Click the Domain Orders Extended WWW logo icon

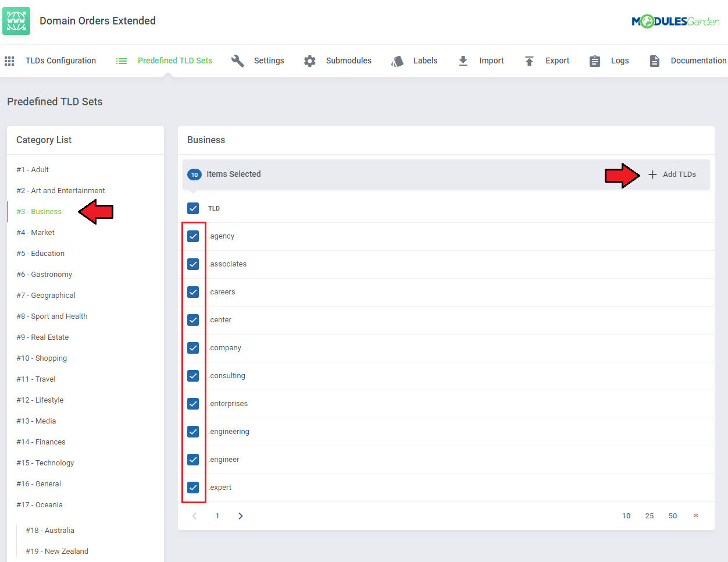[x=16, y=21]
